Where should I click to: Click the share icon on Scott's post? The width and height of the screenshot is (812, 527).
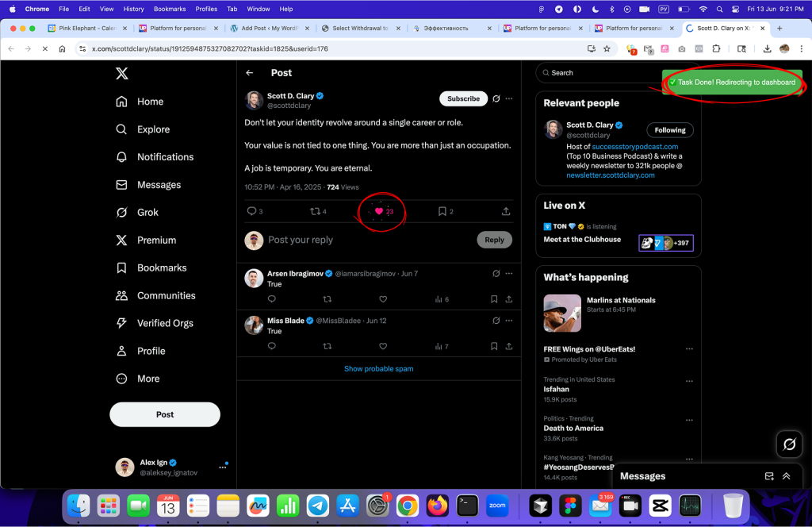point(506,211)
